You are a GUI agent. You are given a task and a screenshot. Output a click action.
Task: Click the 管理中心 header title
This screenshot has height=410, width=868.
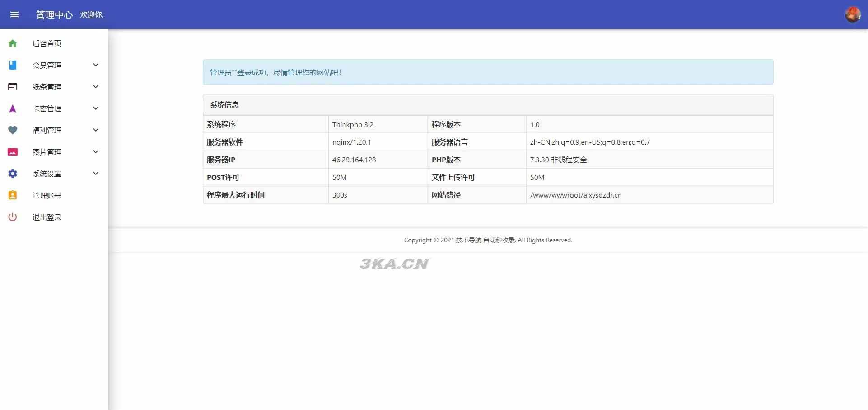(x=54, y=15)
